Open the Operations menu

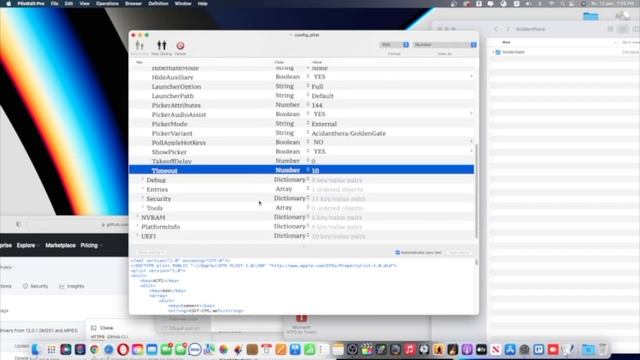[x=107, y=4]
